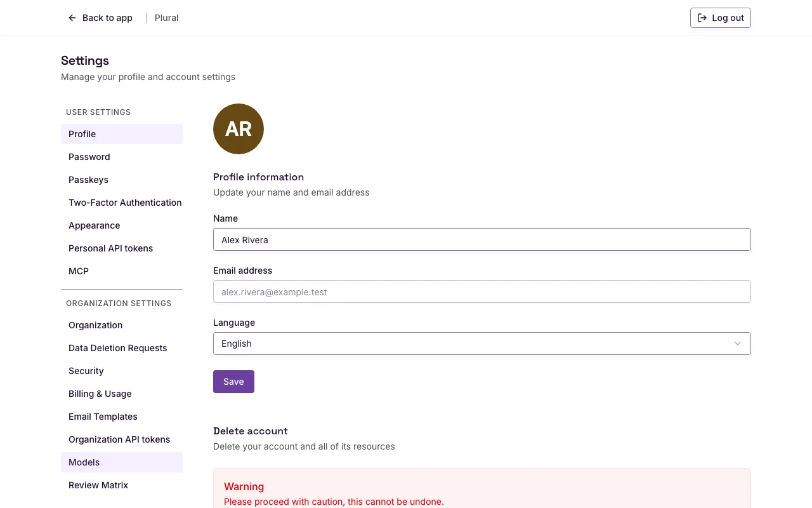Go to Password settings
This screenshot has width=812, height=508.
coord(122,157)
